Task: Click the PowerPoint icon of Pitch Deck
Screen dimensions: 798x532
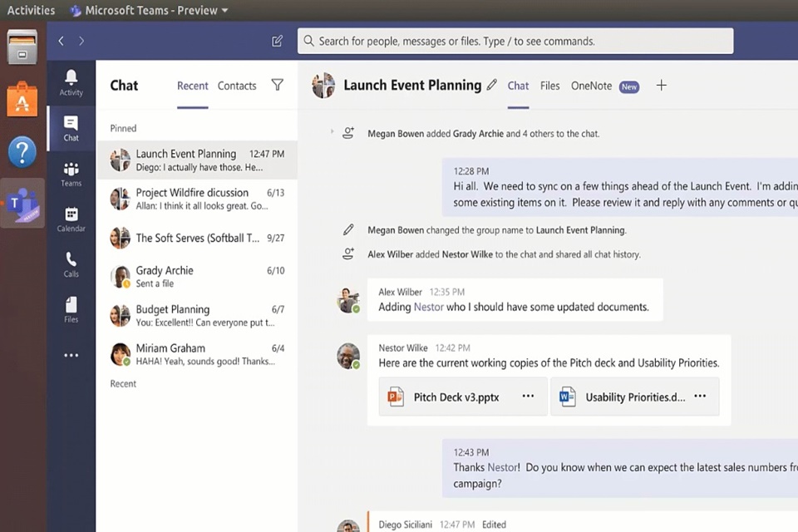Action: coord(396,397)
